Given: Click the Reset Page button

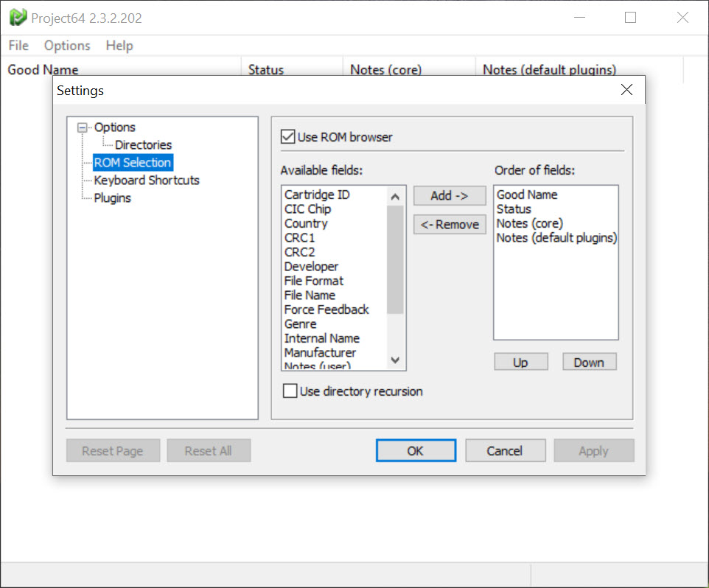Looking at the screenshot, I should click(x=113, y=451).
